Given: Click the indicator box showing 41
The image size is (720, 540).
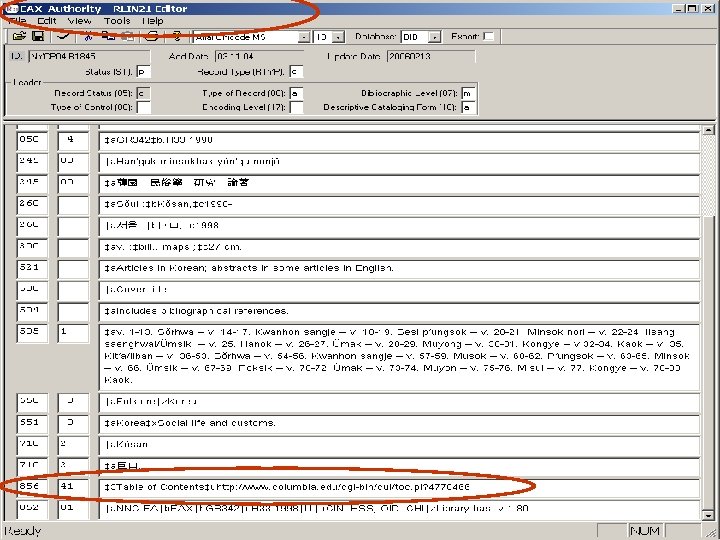Looking at the screenshot, I should [73, 488].
